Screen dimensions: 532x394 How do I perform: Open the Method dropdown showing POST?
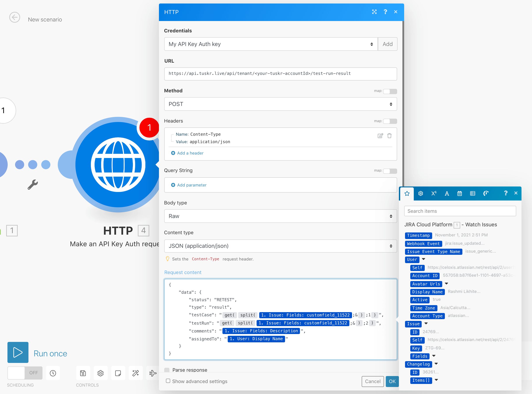tap(280, 104)
